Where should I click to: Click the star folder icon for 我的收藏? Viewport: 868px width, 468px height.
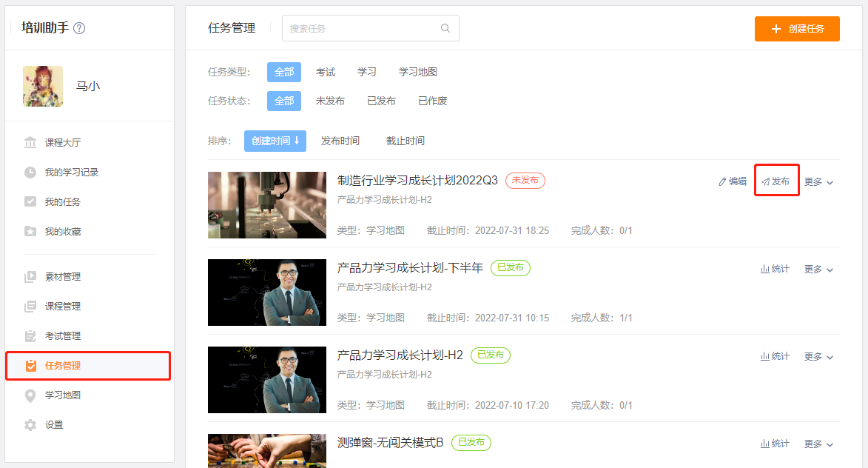(x=30, y=232)
